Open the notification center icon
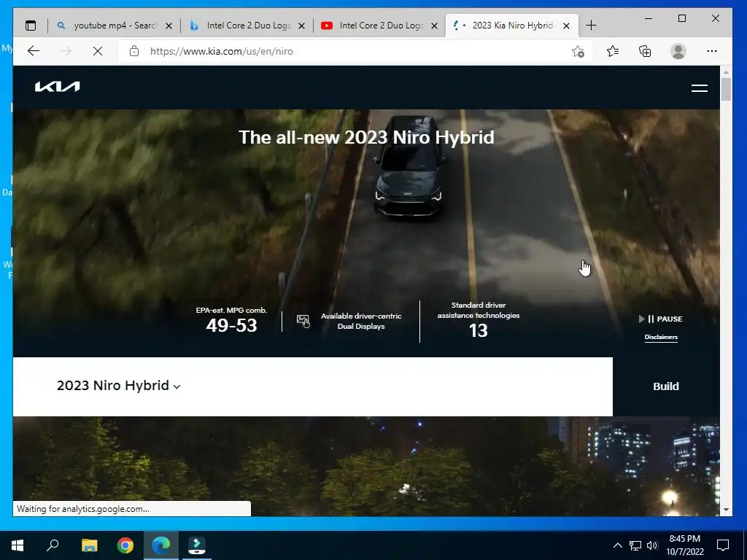 pos(723,545)
